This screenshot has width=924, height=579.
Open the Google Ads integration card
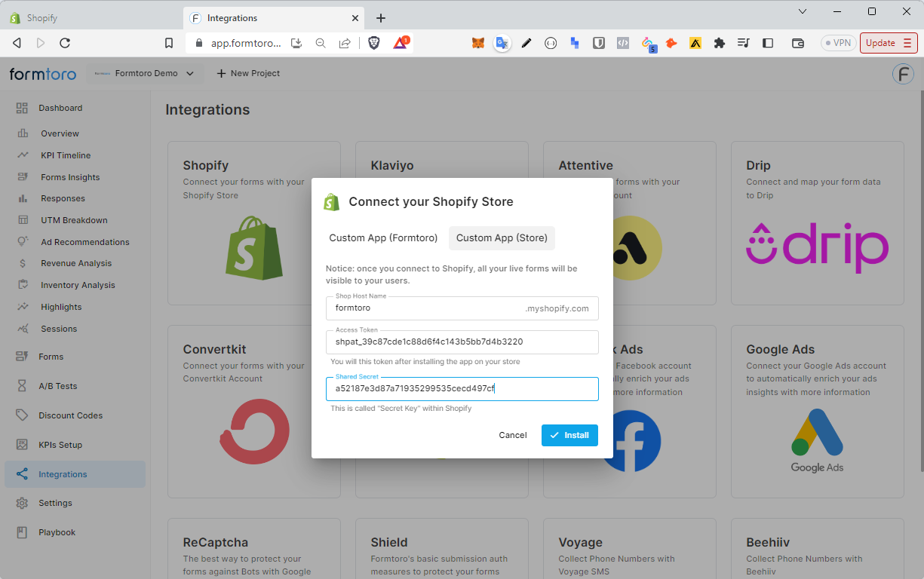point(818,412)
